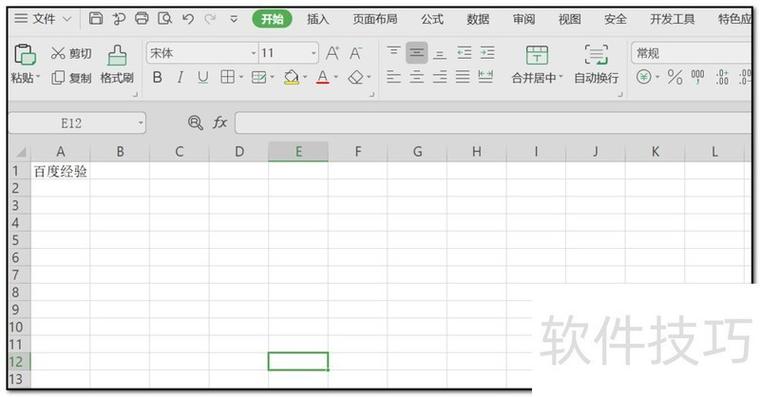
Task: Apply red font color A icon
Action: [323, 77]
